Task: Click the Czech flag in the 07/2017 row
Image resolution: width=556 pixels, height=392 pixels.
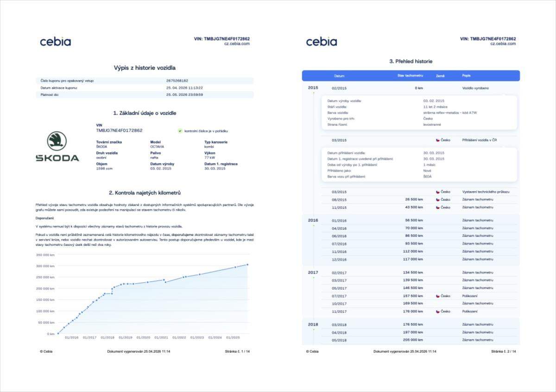Action: pos(437,296)
